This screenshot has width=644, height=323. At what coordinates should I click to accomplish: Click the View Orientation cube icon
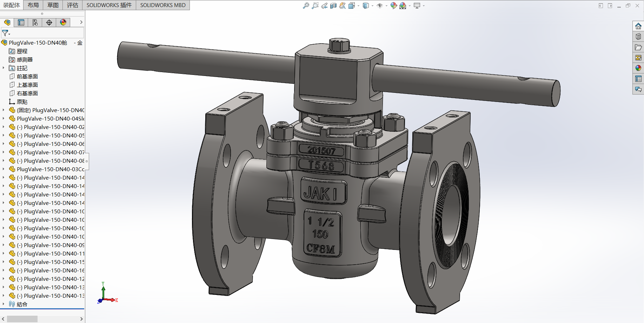tap(352, 6)
